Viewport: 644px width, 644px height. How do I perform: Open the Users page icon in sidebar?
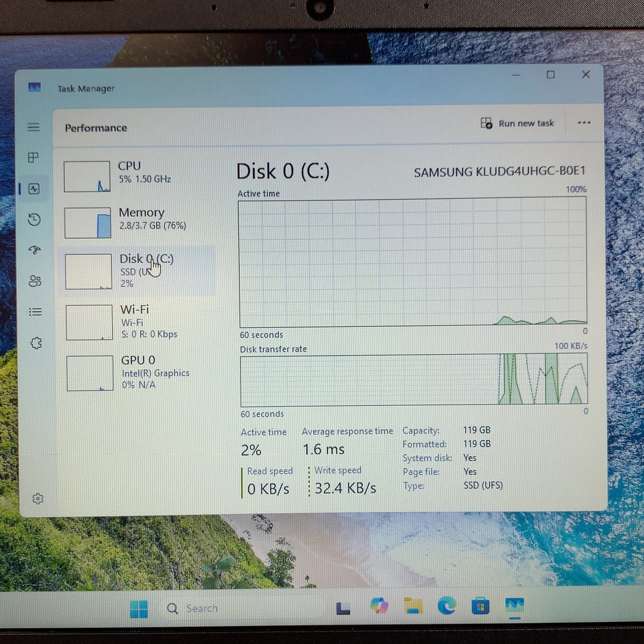point(35,281)
